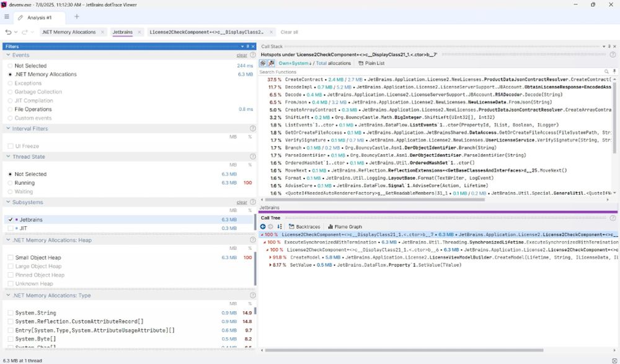620x364 pixels.
Task: Collapse the Thread State section
Action: [x=8, y=157]
